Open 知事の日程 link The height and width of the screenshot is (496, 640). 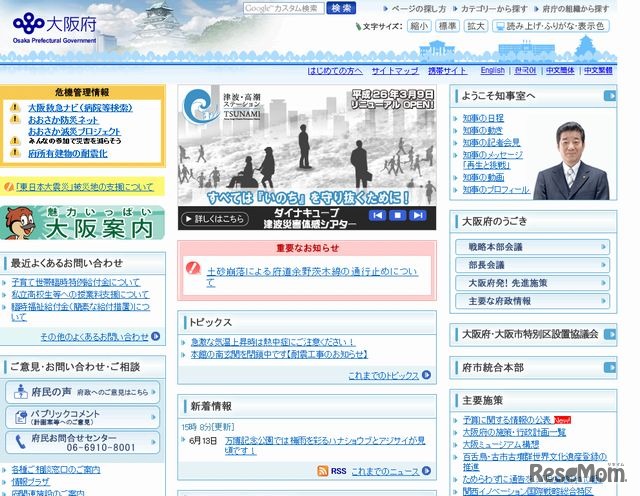click(x=483, y=118)
